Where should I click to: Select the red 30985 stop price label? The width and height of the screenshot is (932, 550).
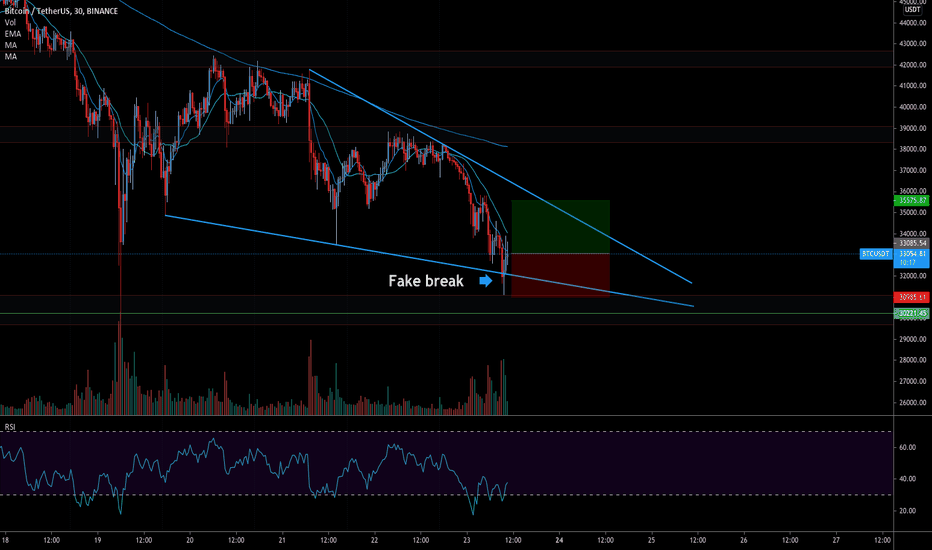click(911, 297)
